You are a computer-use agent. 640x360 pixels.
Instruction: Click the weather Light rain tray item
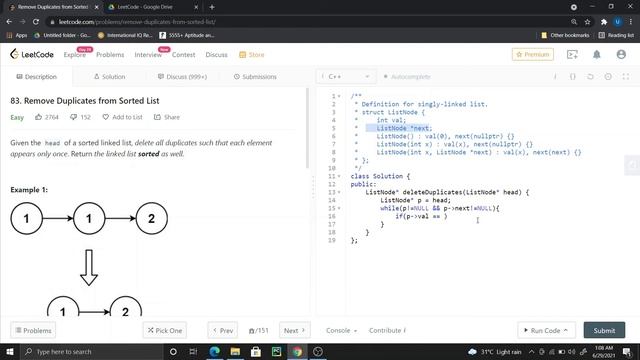pyautogui.click(x=495, y=351)
